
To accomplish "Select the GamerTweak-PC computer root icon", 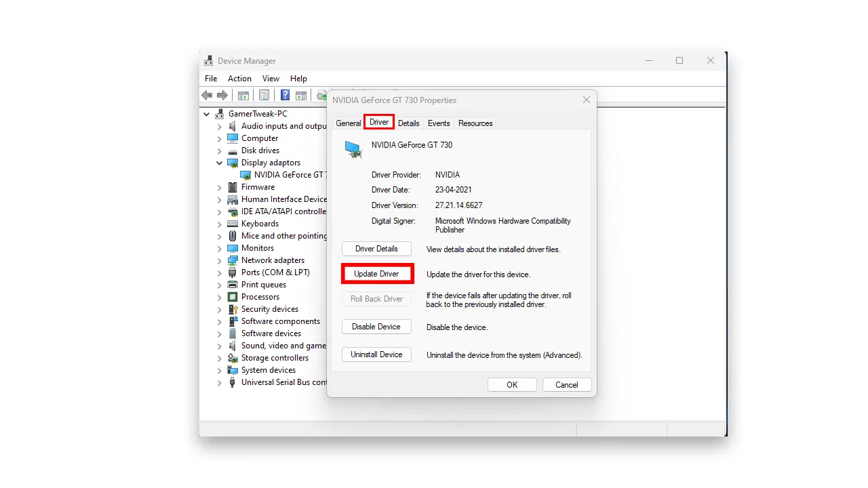I will click(220, 114).
